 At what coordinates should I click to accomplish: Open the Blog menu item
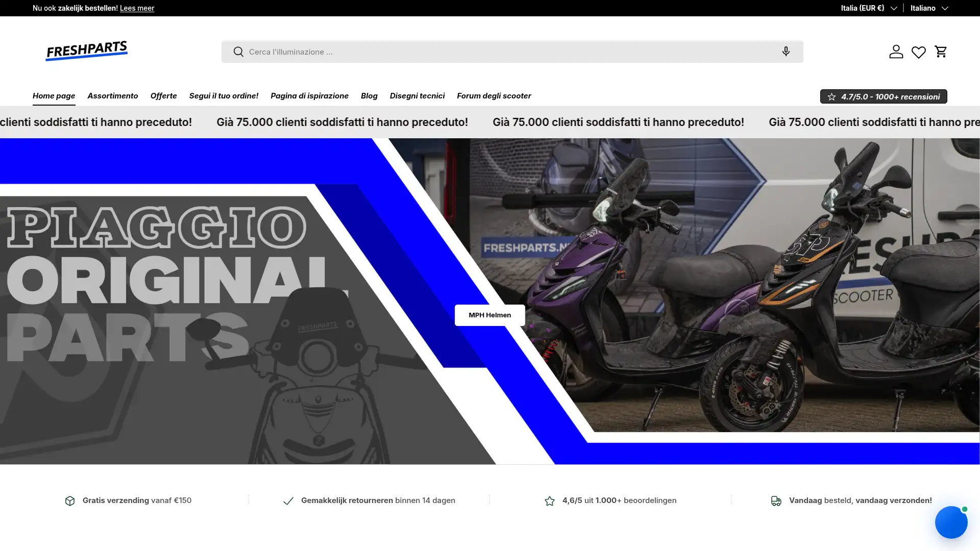(x=369, y=96)
